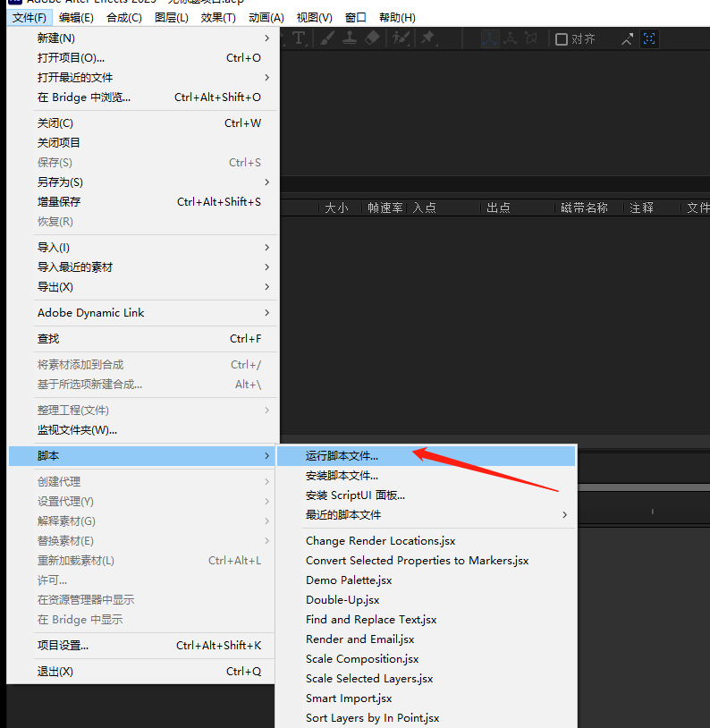Run Sort Layers by In Point.jsx
This screenshot has width=710, height=728.
(x=427, y=717)
